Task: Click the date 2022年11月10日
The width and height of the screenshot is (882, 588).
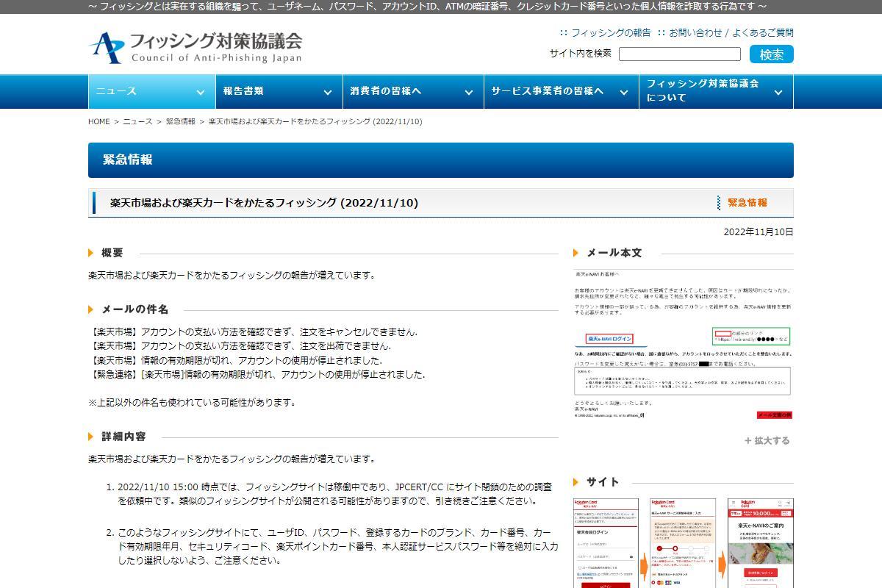Action: (759, 232)
